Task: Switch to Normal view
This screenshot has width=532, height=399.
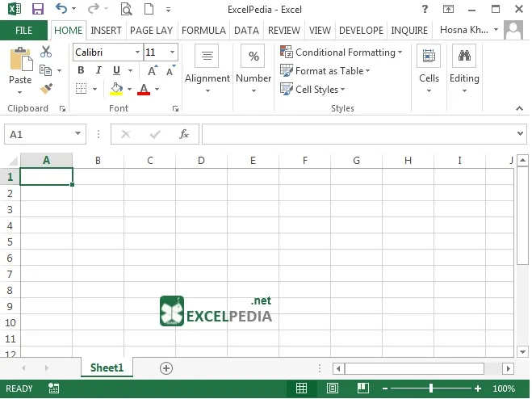Action: click(x=301, y=388)
